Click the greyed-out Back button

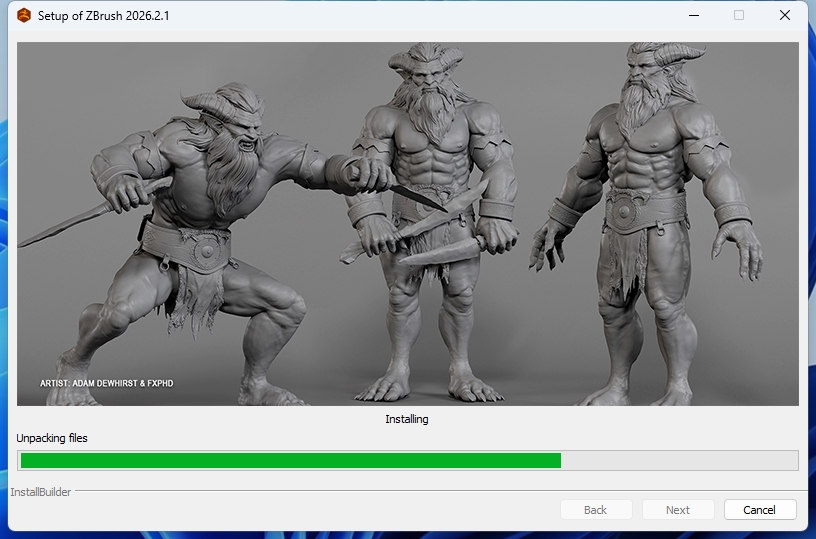coord(596,510)
